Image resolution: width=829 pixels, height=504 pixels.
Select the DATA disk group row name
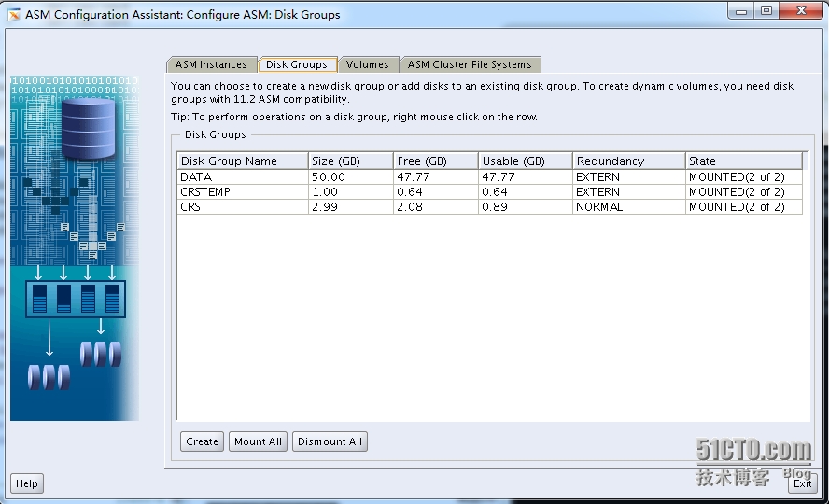(243, 176)
